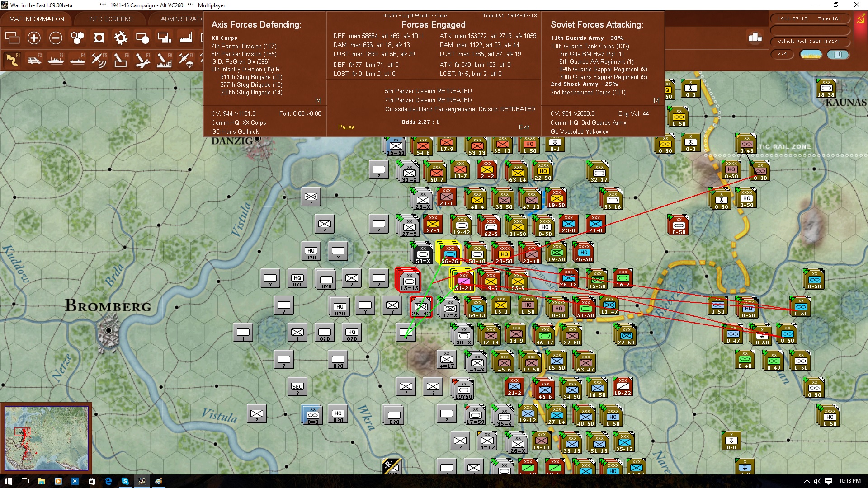
Task: Open the MAP INFORMATION tab
Action: 37,19
